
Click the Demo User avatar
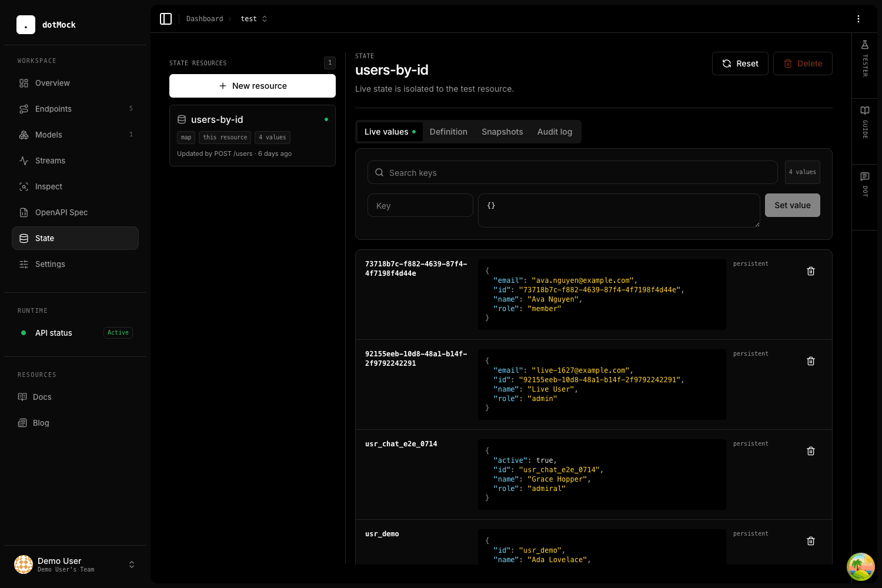click(24, 564)
